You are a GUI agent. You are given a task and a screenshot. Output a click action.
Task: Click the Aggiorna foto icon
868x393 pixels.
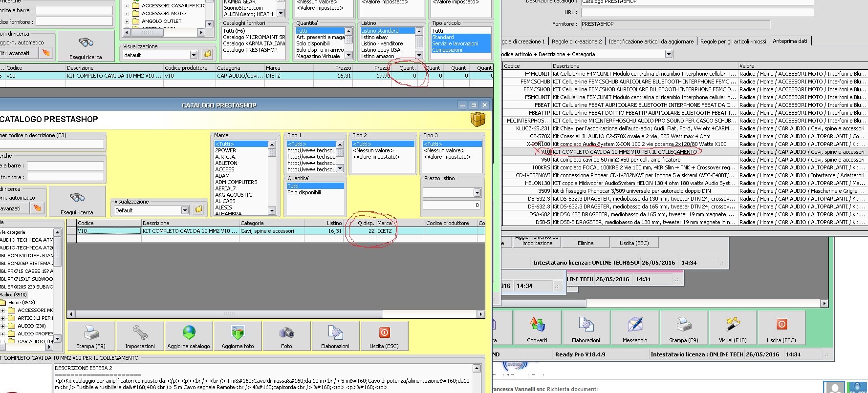pos(238,333)
